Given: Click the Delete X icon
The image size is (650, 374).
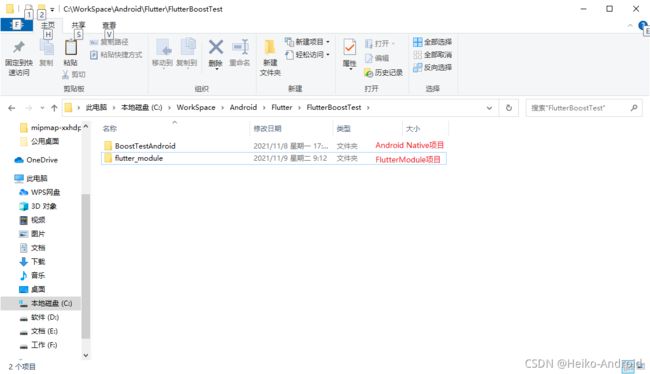Looking at the screenshot, I should click(216, 47).
